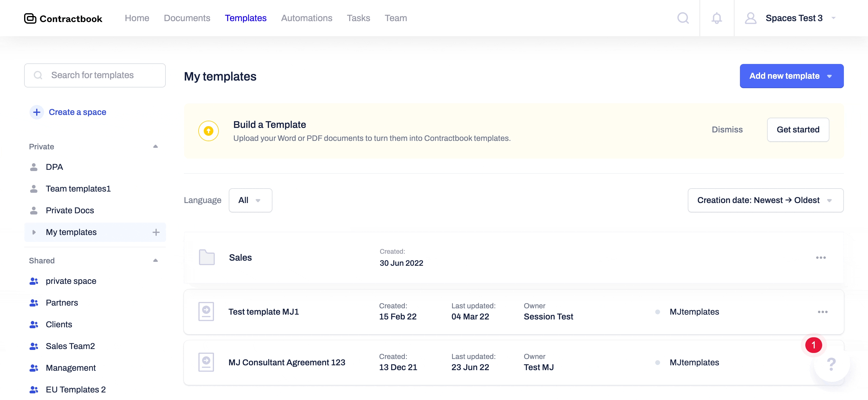Collapse the Private section expander
868x400 pixels.
[156, 146]
